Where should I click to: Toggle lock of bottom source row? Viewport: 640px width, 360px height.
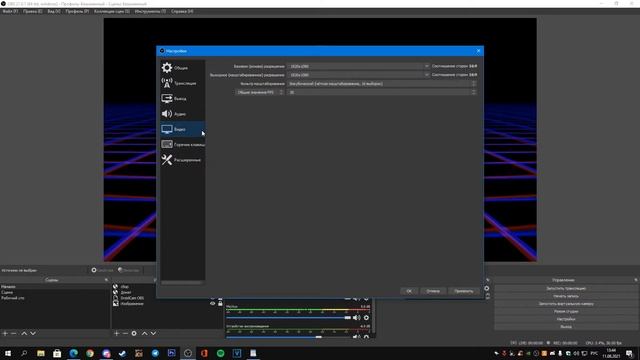(x=220, y=304)
